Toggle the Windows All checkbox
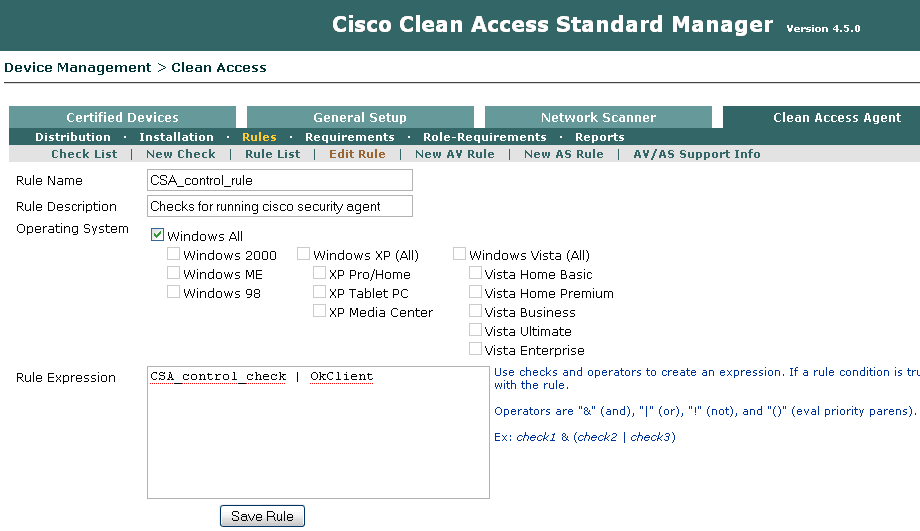This screenshot has height=531, width=920. (x=158, y=236)
